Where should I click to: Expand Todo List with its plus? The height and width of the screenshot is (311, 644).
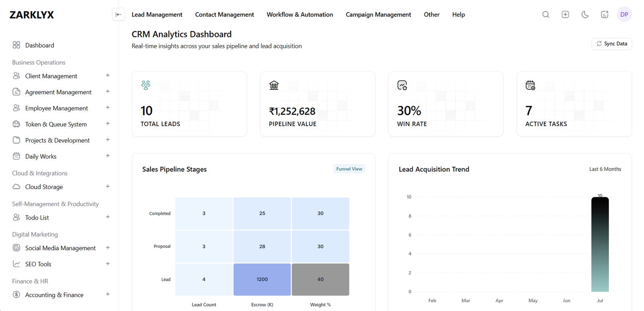(x=108, y=217)
